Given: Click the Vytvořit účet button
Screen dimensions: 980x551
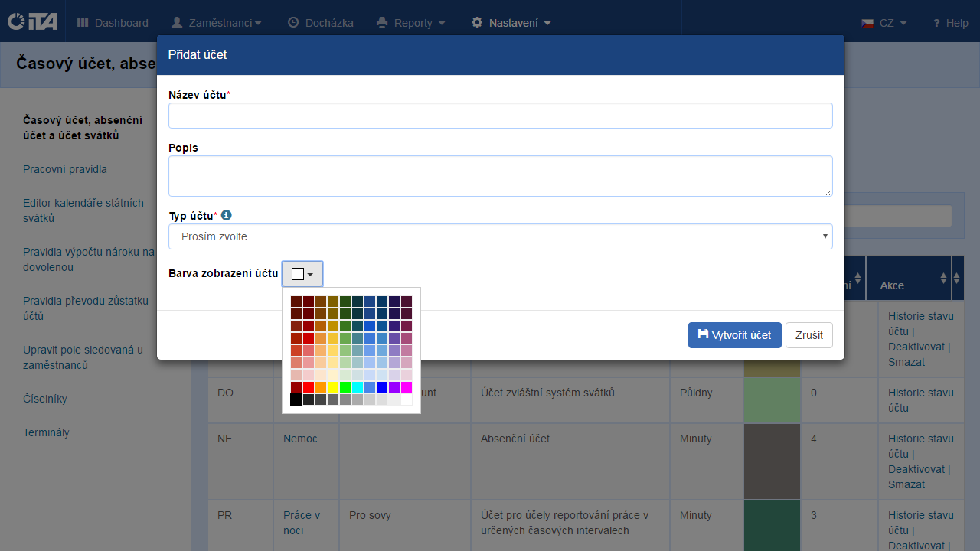Looking at the screenshot, I should coord(734,335).
